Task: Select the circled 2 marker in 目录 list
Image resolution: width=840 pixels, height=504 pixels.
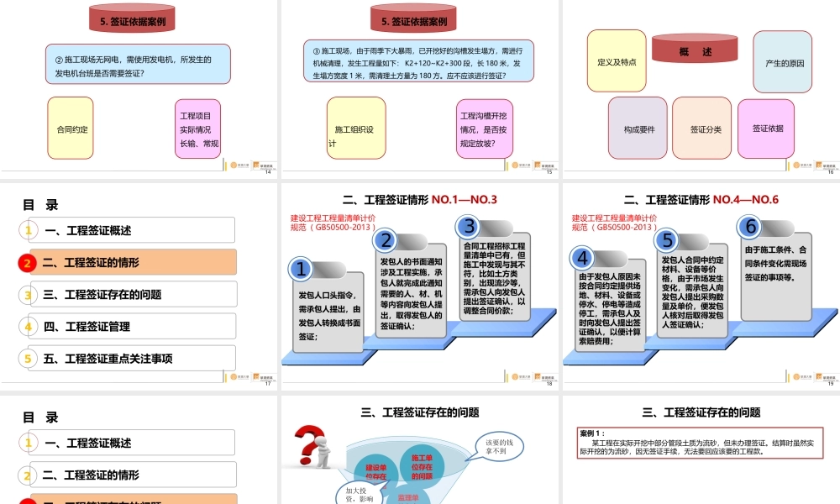Action: [x=27, y=263]
